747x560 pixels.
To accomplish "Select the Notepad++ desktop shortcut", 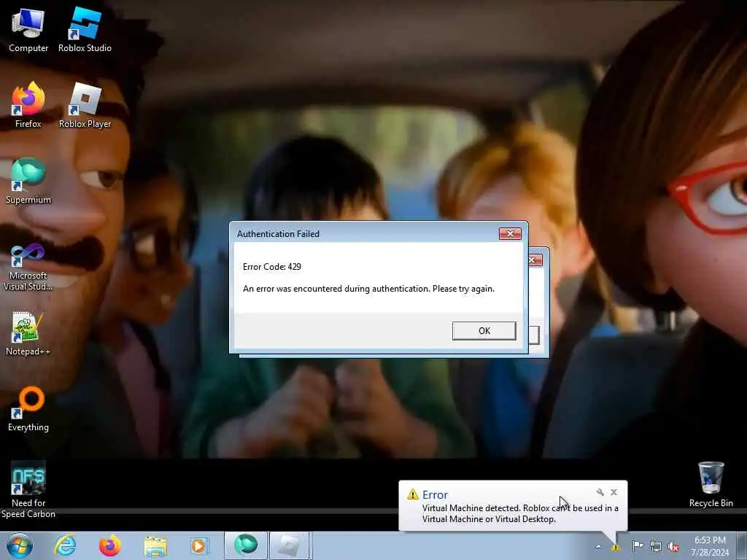I will (x=28, y=333).
